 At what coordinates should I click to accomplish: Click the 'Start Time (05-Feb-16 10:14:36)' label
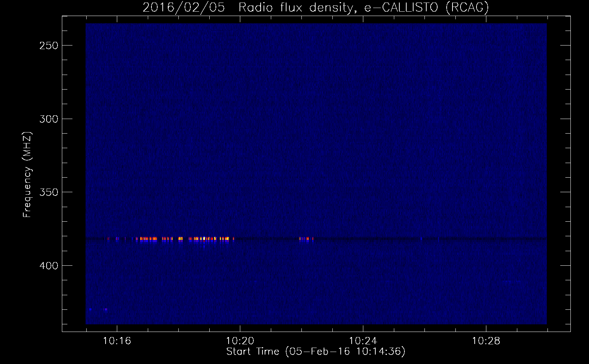click(x=316, y=352)
